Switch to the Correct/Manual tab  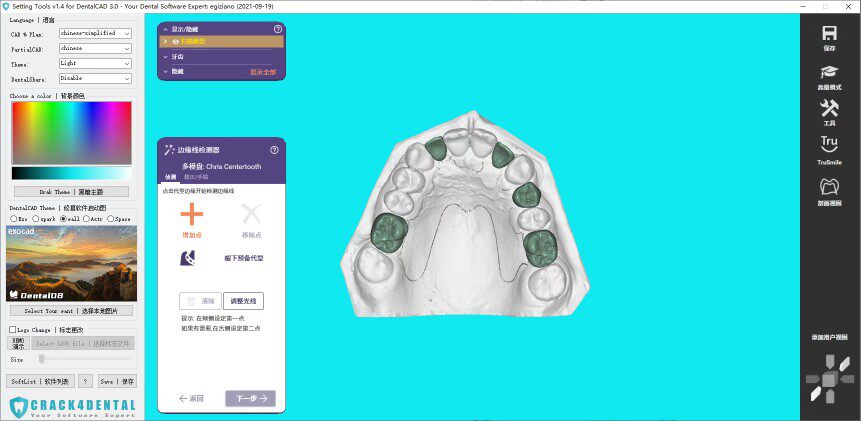196,177
